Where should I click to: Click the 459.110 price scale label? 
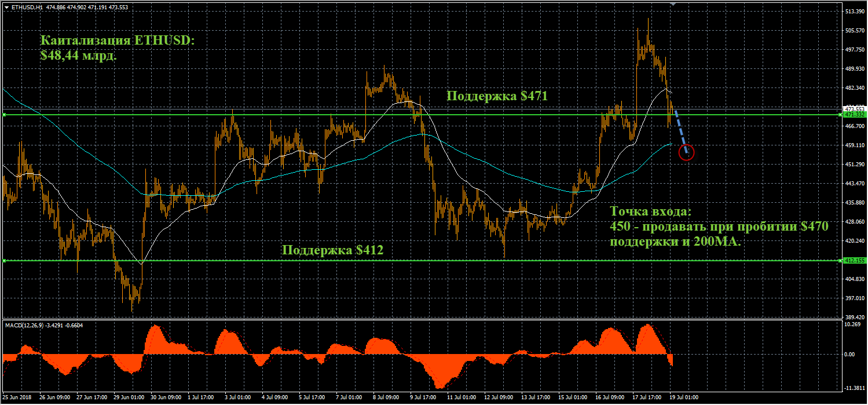pyautogui.click(x=855, y=145)
